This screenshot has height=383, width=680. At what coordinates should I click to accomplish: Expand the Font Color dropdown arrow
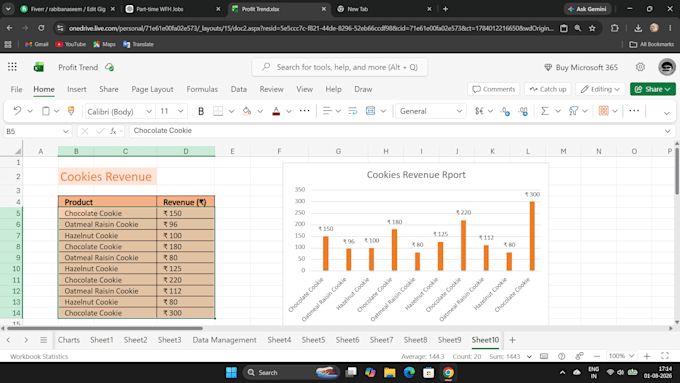click(x=288, y=111)
